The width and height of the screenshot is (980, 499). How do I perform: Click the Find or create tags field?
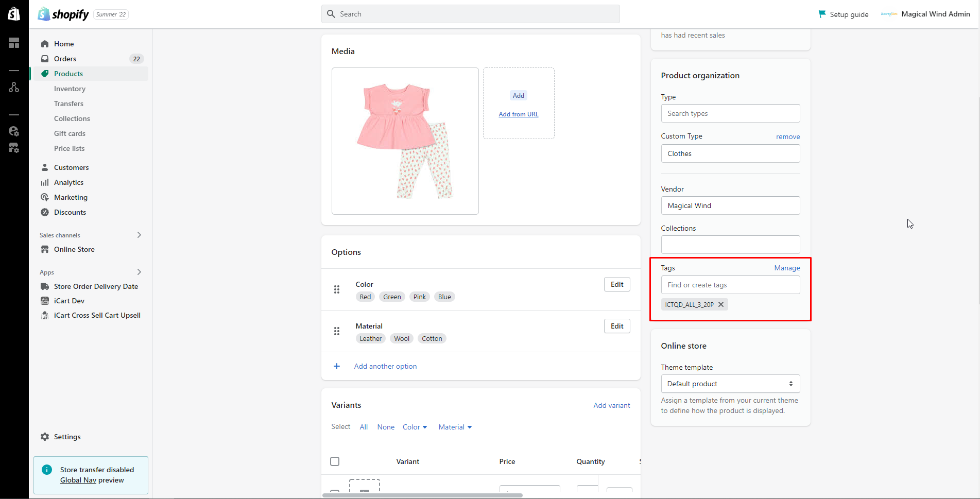click(x=730, y=285)
